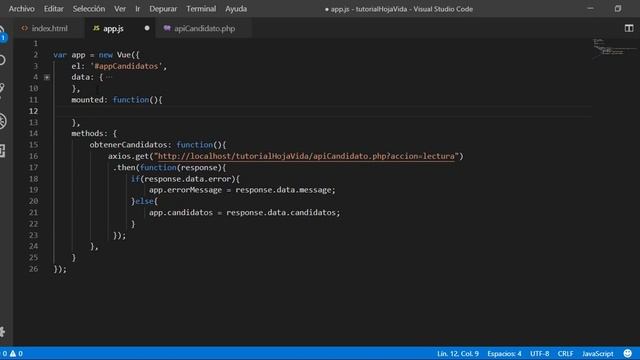Click line number 26 in gutter
This screenshot has height=360, width=640.
(33, 269)
